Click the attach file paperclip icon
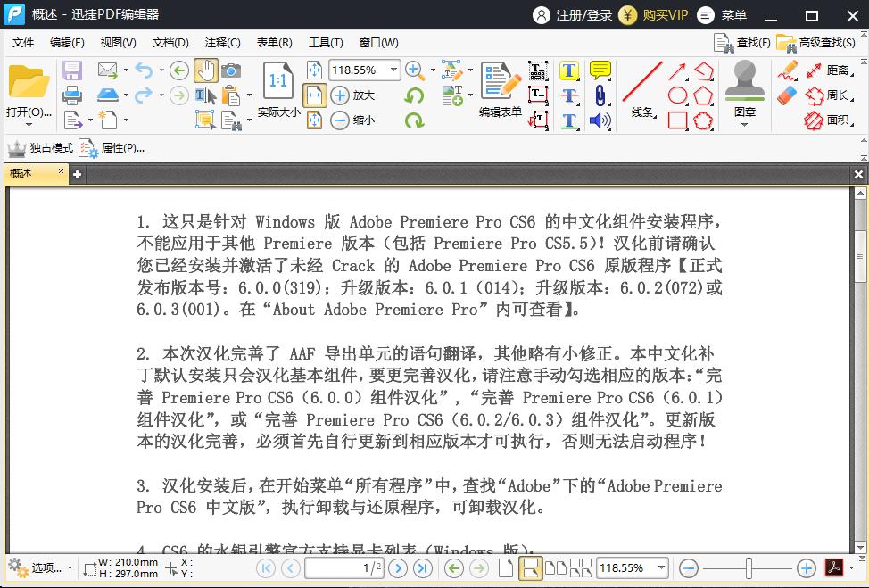Viewport: 869px width, 588px height. pos(600,95)
